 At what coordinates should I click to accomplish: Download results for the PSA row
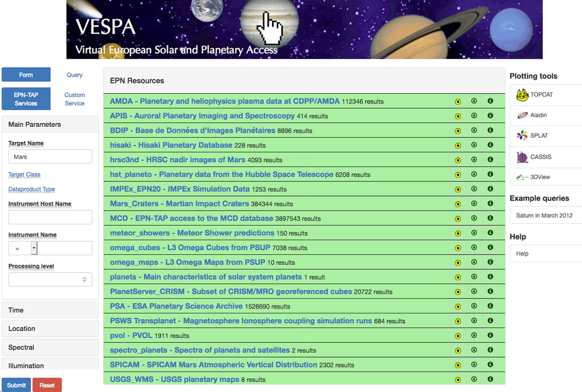[x=474, y=306]
